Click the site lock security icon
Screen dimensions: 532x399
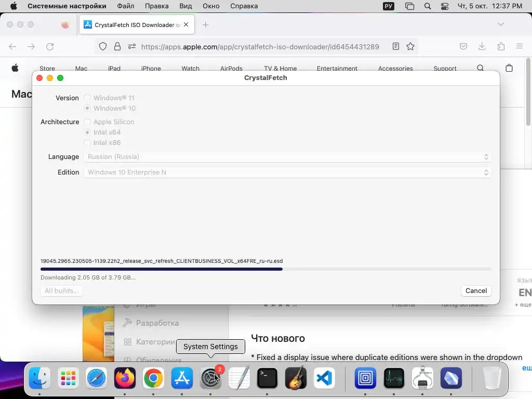[117, 46]
